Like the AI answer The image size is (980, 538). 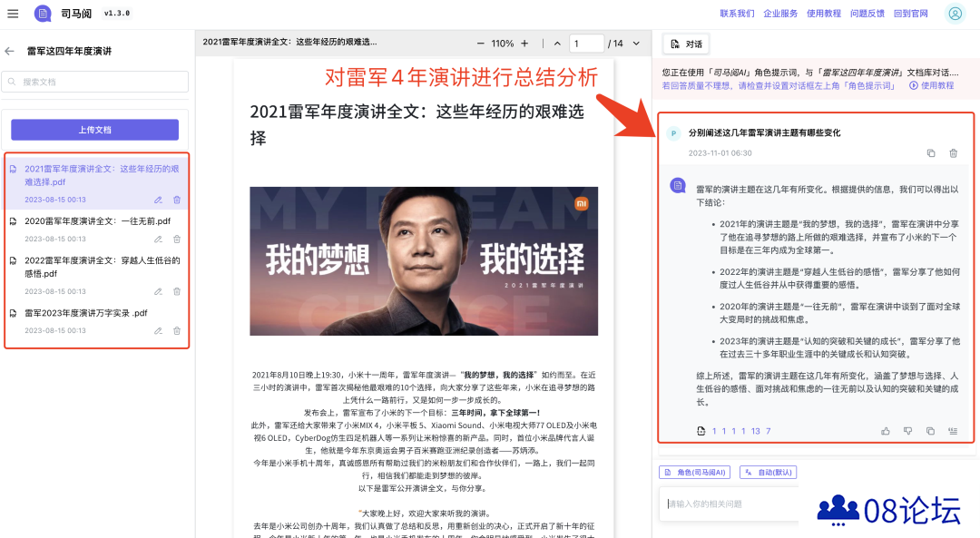tap(886, 431)
